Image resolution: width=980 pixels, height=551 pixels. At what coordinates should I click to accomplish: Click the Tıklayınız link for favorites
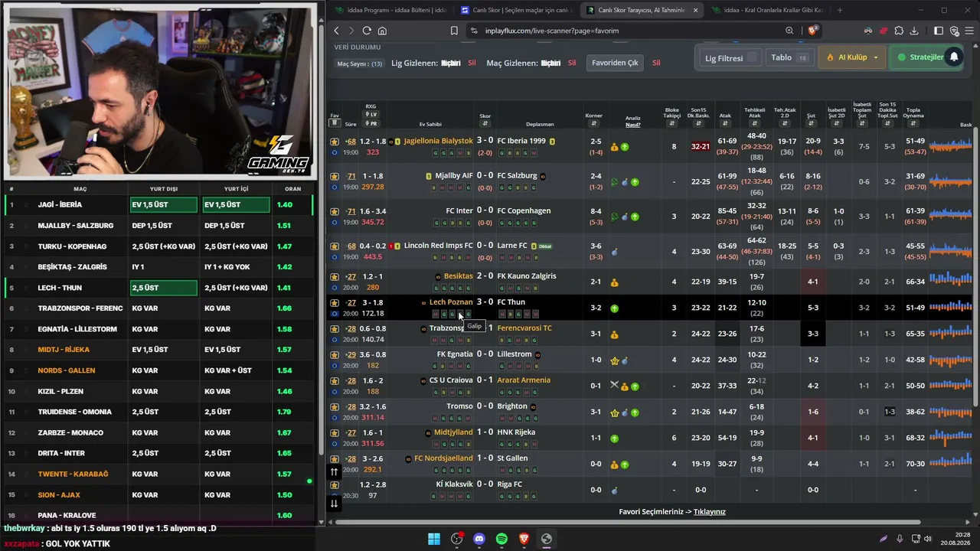710,512
